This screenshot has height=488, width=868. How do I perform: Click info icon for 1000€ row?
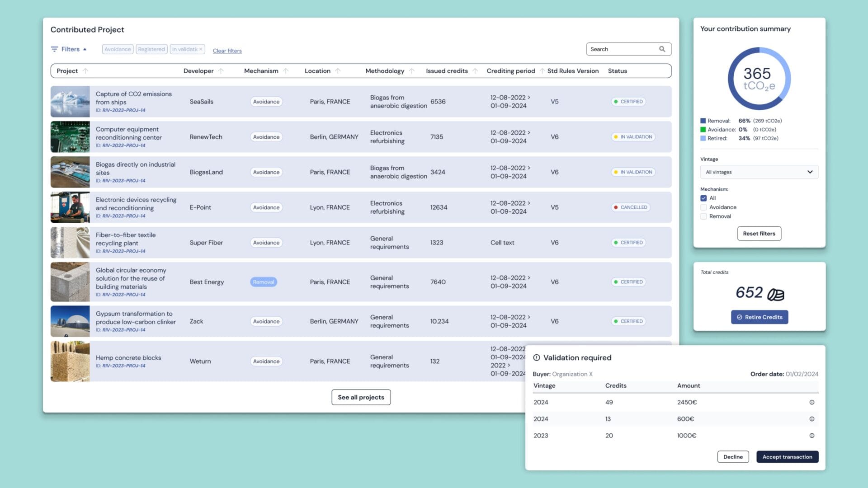click(x=811, y=436)
